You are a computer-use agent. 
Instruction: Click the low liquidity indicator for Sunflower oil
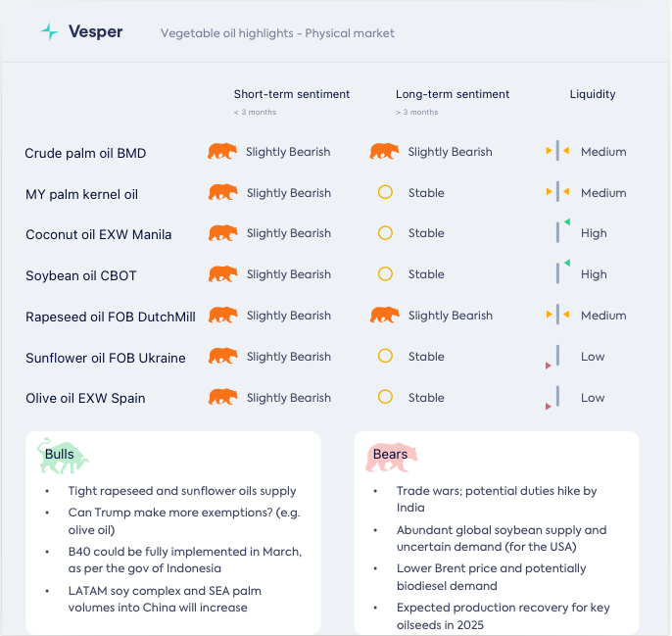click(554, 358)
